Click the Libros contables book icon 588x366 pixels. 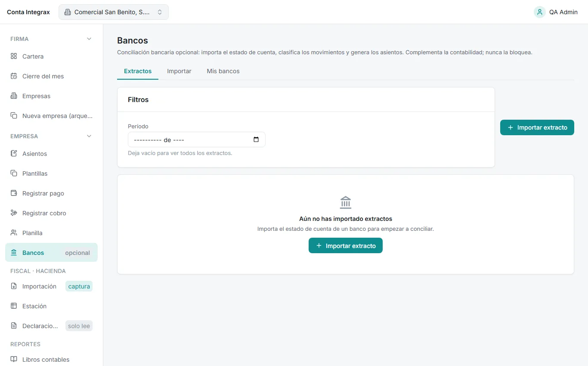[x=14, y=360]
